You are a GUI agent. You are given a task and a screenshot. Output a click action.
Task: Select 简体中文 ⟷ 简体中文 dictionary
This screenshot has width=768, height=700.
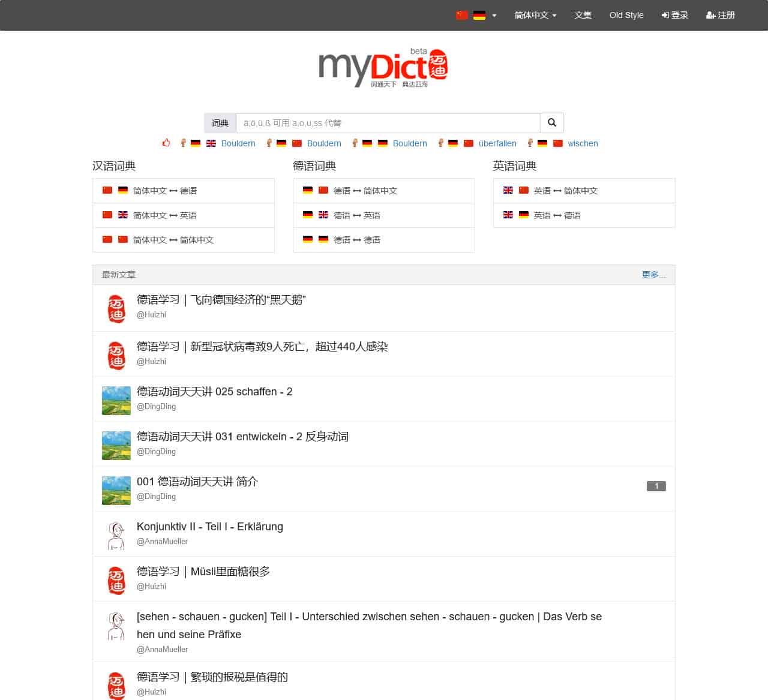pyautogui.click(x=184, y=240)
